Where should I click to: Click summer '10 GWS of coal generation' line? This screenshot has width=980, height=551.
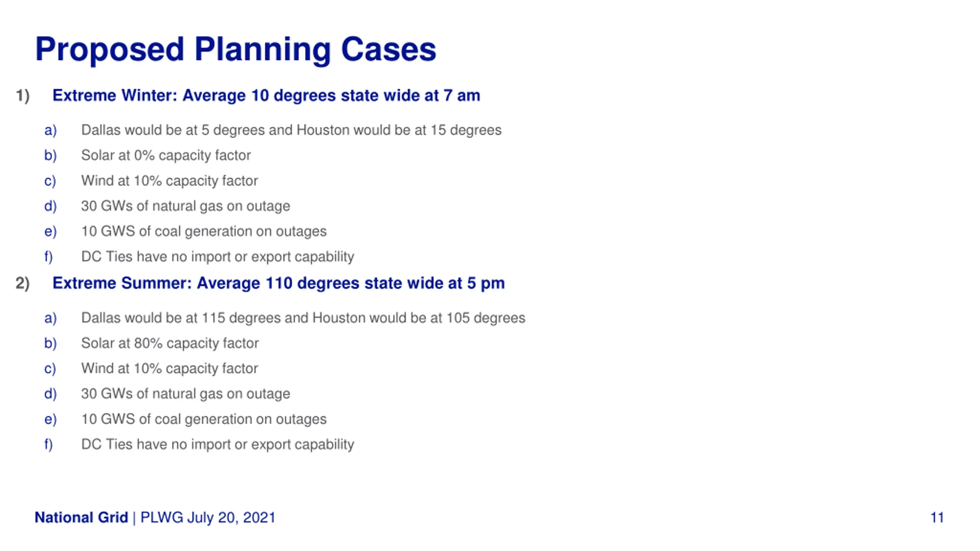pyautogui.click(x=204, y=419)
